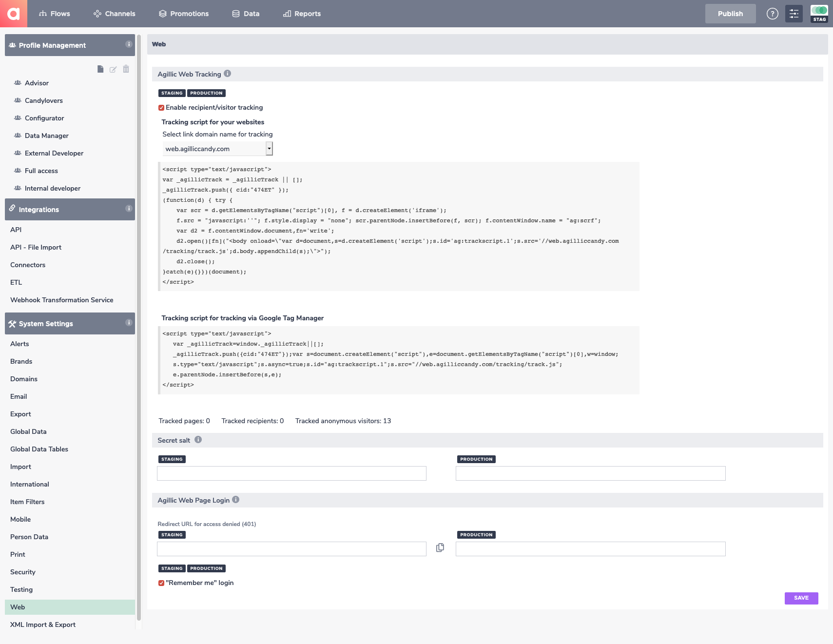
Task: Uncheck the "Remember me" login option
Action: [161, 583]
